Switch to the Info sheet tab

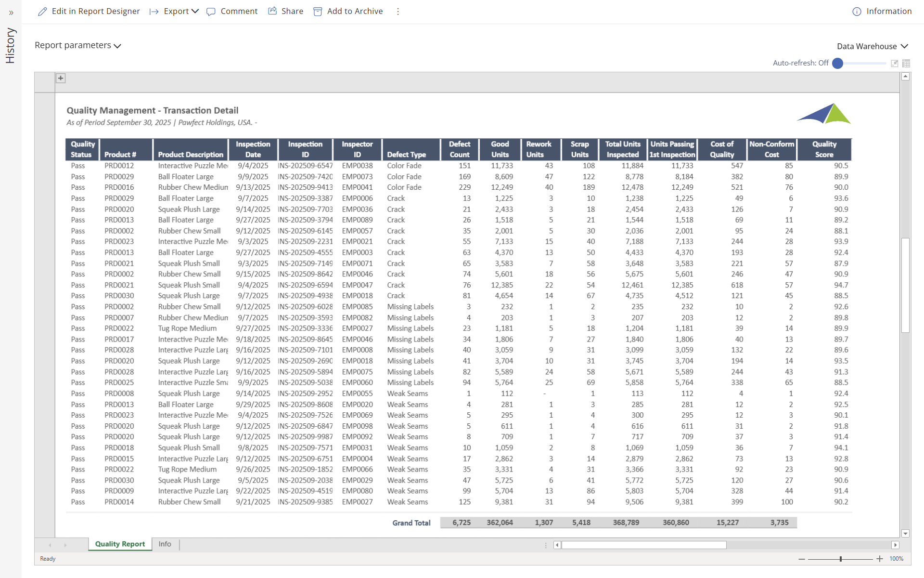pyautogui.click(x=165, y=544)
